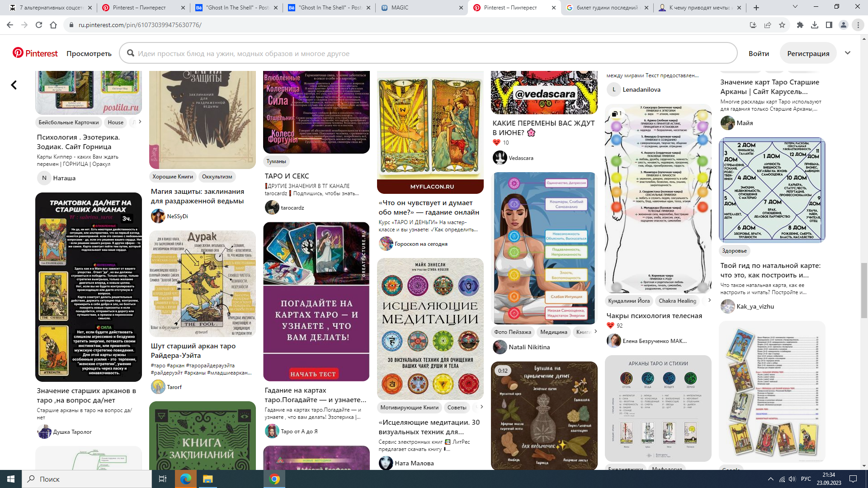Open the Просмотреть menu item
Viewport: 868px width, 488px height.
click(x=89, y=53)
